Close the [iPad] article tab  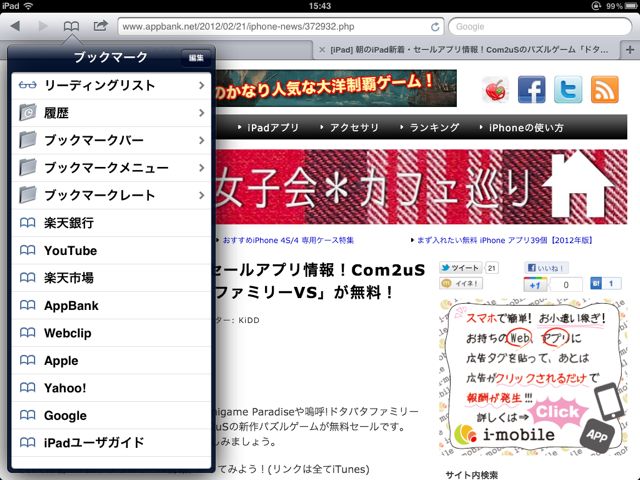(322, 50)
